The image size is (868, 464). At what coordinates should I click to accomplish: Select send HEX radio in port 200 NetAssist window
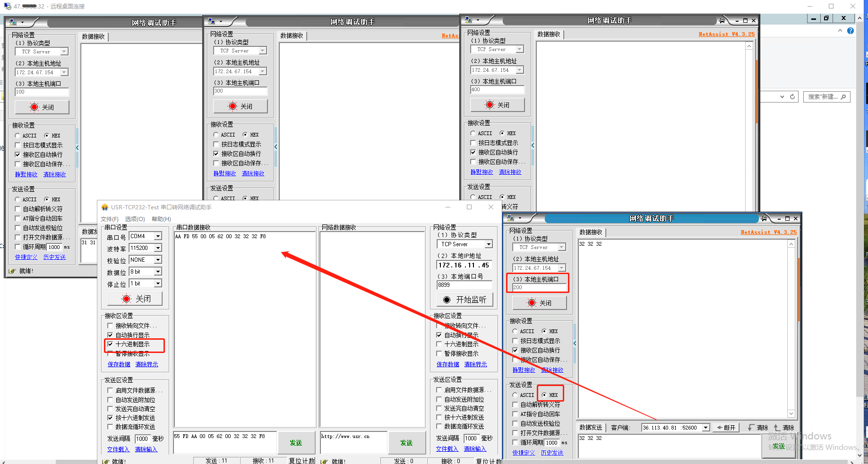pos(544,395)
